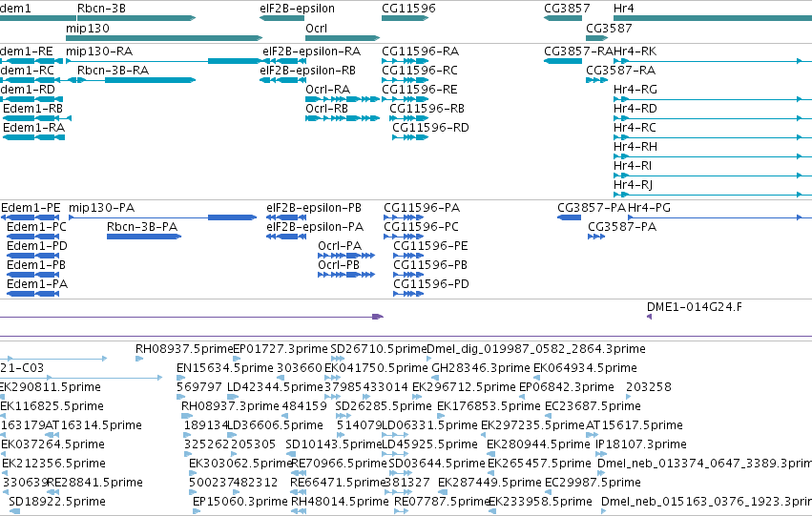The width and height of the screenshot is (812, 516).
Task: Select EST EP15060.3prime
Action: 239,502
